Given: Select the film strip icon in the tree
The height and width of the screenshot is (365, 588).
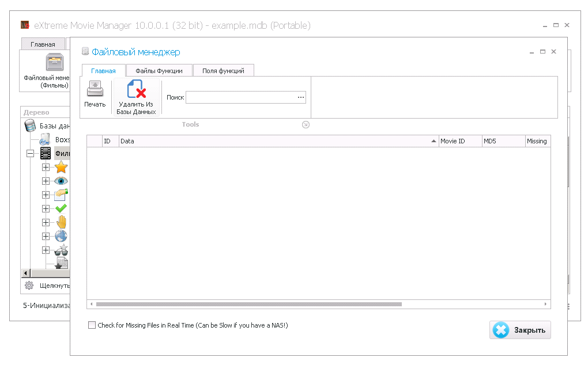Looking at the screenshot, I should point(46,153).
